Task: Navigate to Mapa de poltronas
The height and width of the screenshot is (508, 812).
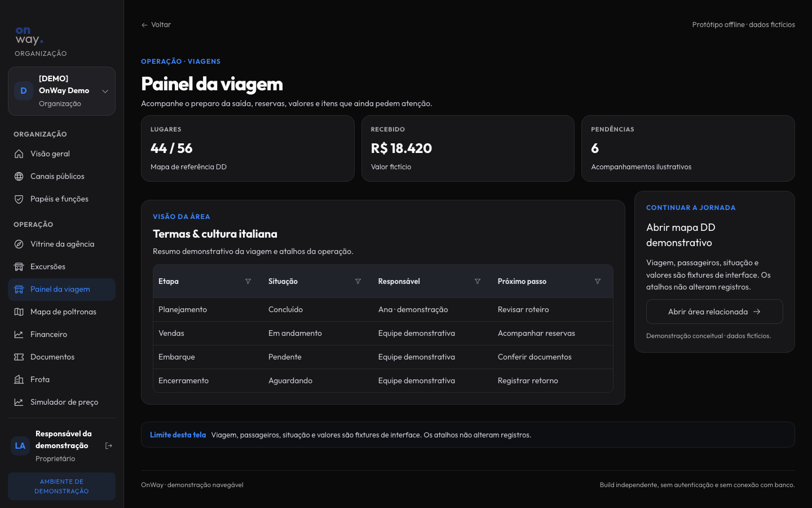Action: [61, 312]
